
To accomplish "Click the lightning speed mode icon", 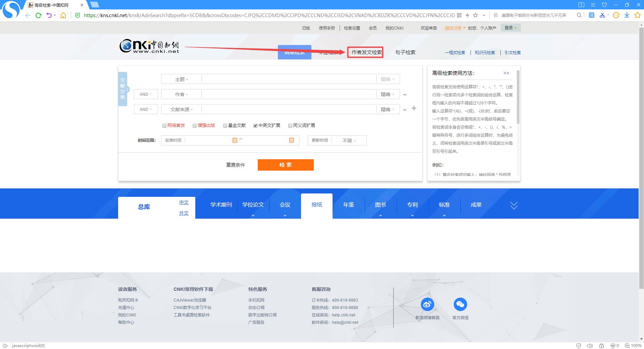I will [x=467, y=15].
